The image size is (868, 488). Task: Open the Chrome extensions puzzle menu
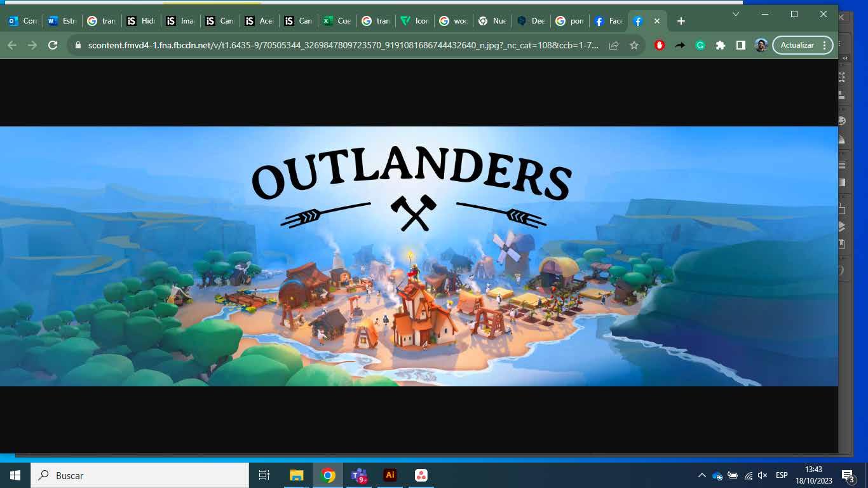coord(721,45)
